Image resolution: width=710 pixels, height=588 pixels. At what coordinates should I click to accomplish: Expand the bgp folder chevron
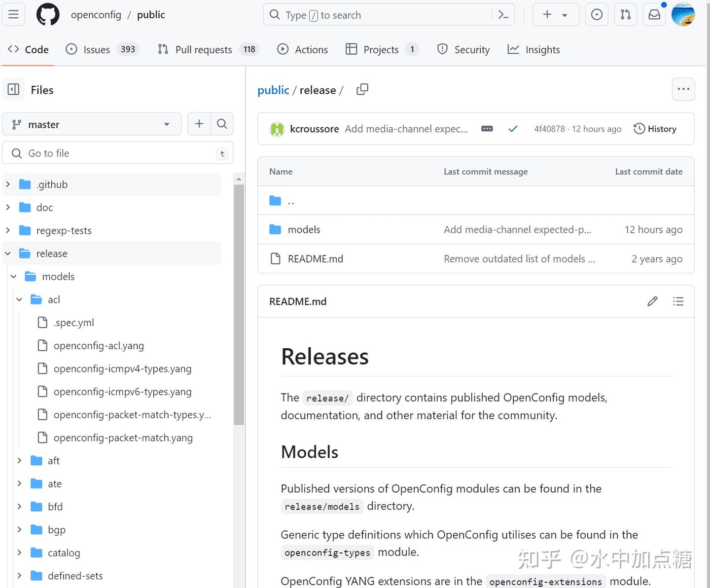(20, 529)
